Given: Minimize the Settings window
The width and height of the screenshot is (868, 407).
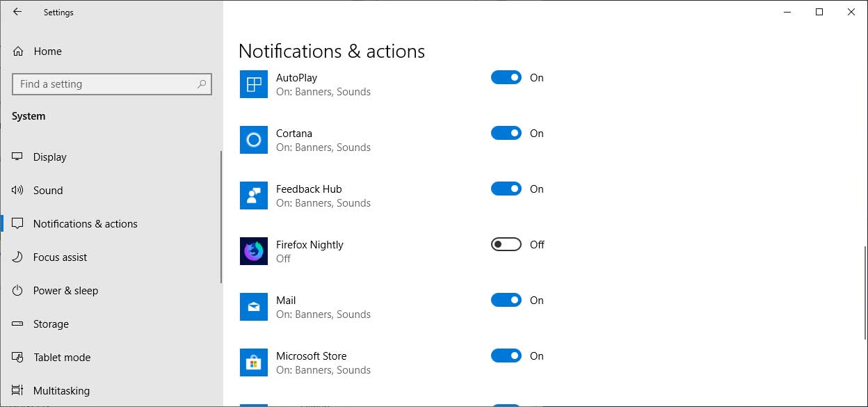Looking at the screenshot, I should [787, 12].
